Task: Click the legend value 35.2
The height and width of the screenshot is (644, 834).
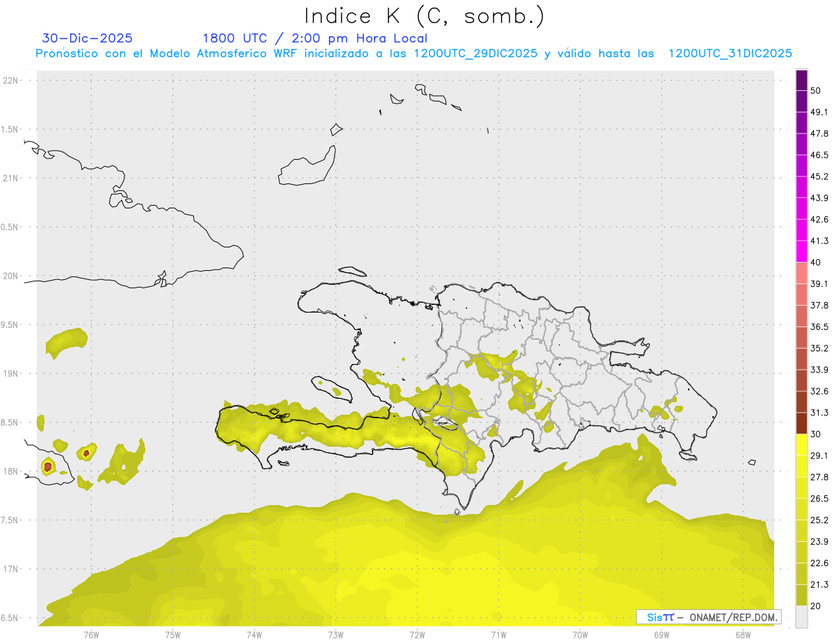Action: (819, 348)
